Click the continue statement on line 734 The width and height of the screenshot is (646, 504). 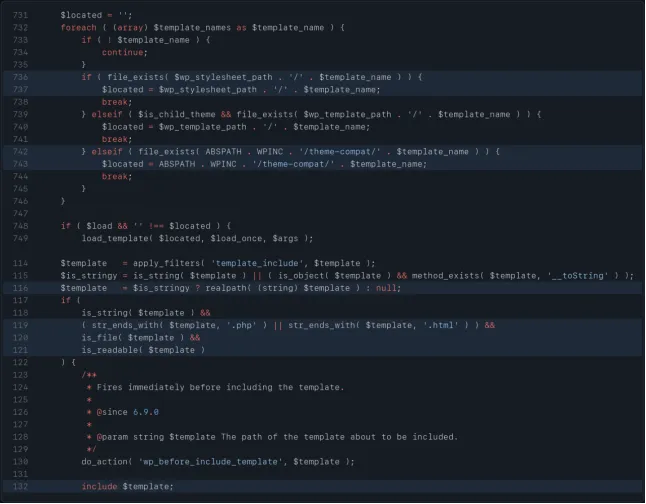(x=123, y=52)
